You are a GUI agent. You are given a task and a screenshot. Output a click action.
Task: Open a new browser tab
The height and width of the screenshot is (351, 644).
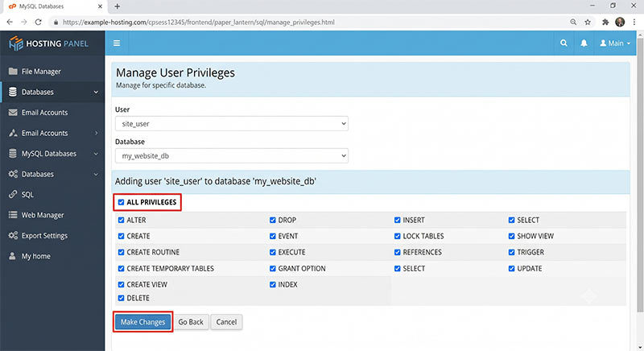pos(117,6)
